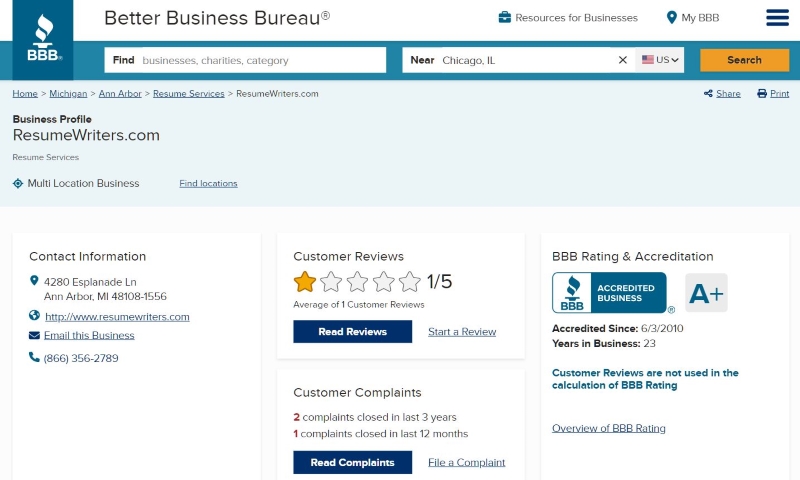The width and height of the screenshot is (800, 480).
Task: Click the third empty rating star
Action: point(357,282)
